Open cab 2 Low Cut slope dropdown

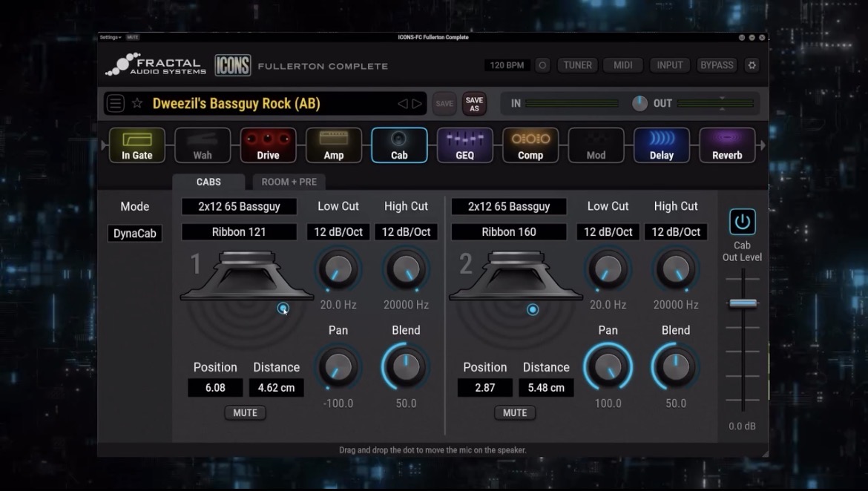click(x=608, y=232)
